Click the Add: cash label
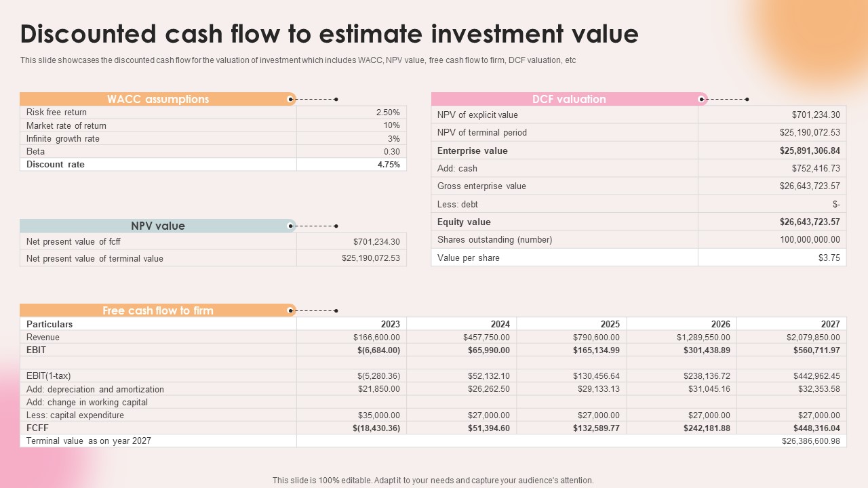 click(x=457, y=168)
